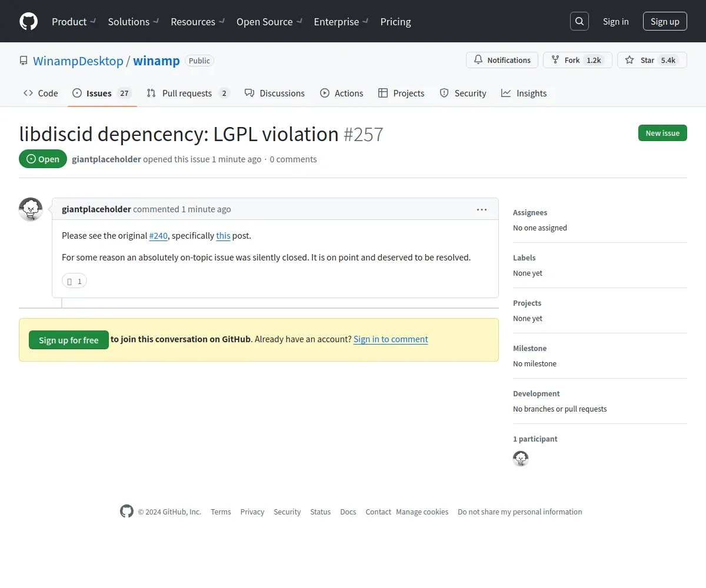
Task: Click Do not share my personal information
Action: (520, 512)
